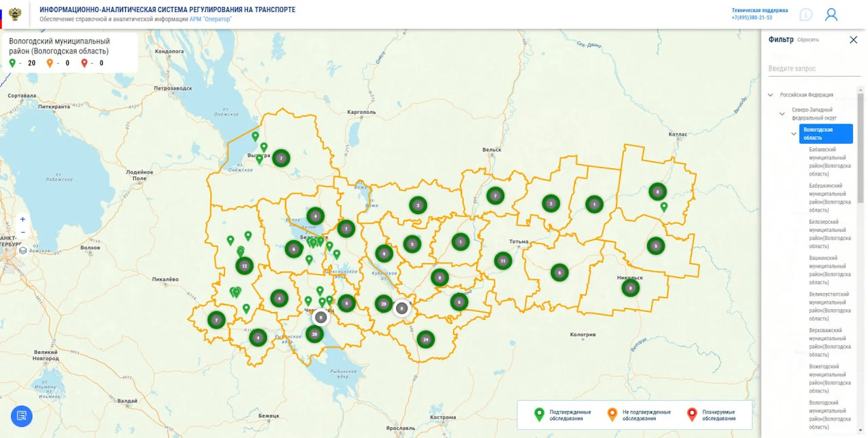Zoom in on the map
Image resolution: width=868 pixels, height=438 pixels.
[x=23, y=219]
